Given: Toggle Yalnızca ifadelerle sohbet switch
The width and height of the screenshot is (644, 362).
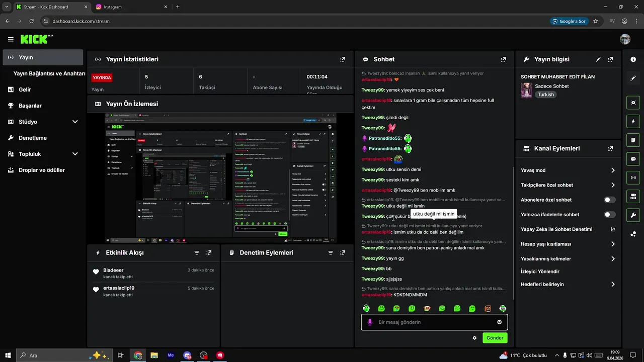Looking at the screenshot, I should [610, 215].
